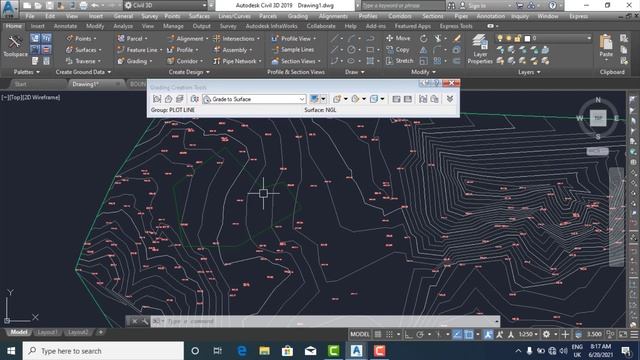Image resolution: width=640 pixels, height=360 pixels.
Task: Click Sample Lines tool
Action: pyautogui.click(x=293, y=49)
